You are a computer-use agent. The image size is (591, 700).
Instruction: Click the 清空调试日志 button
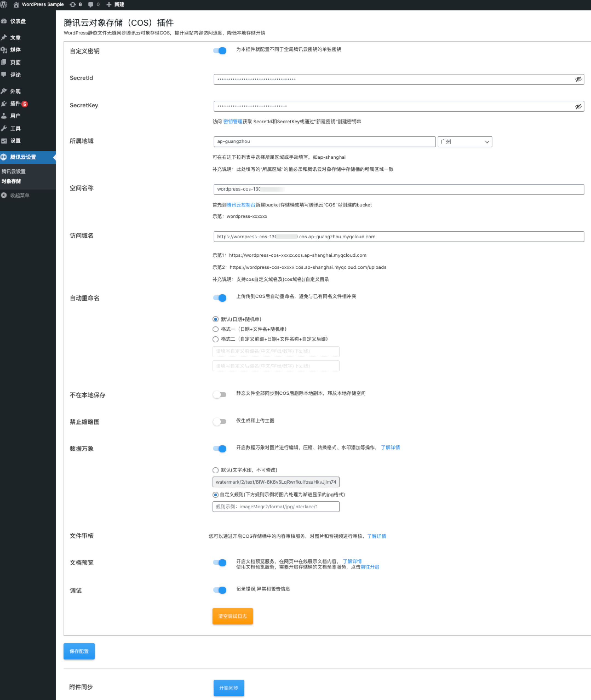[x=233, y=616]
